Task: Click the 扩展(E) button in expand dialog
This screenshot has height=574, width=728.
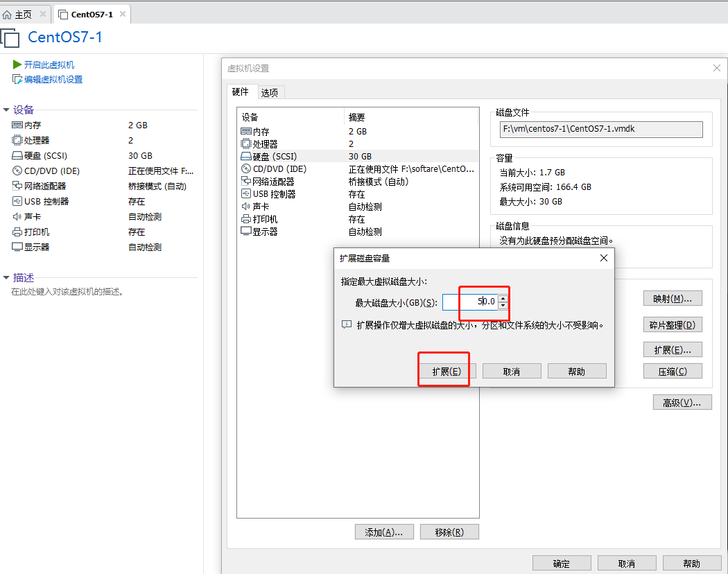Action: [x=447, y=372]
